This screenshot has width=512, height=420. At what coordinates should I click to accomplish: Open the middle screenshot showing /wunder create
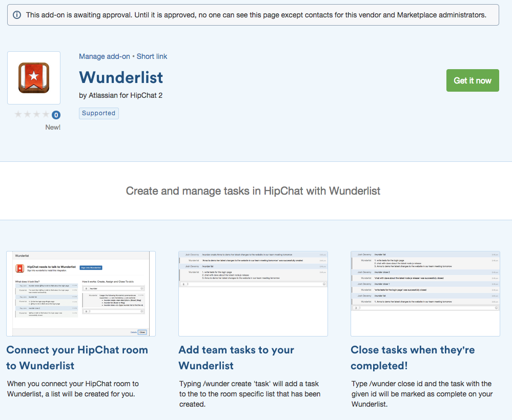(253, 293)
